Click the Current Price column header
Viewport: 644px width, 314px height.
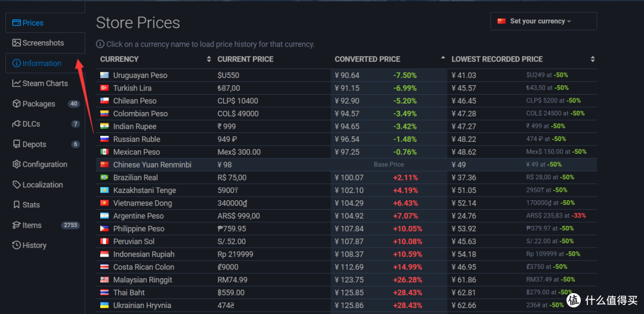point(245,60)
